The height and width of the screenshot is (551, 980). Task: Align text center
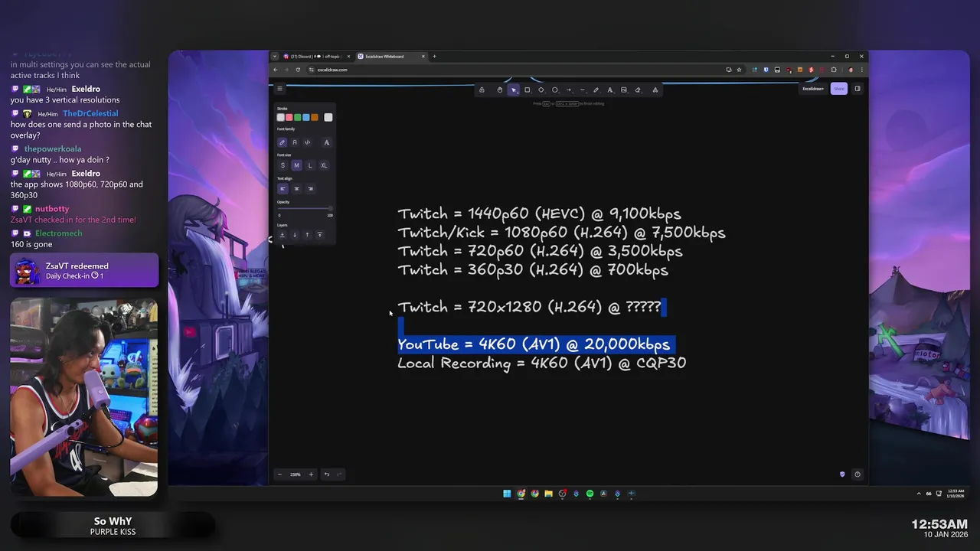coord(296,188)
